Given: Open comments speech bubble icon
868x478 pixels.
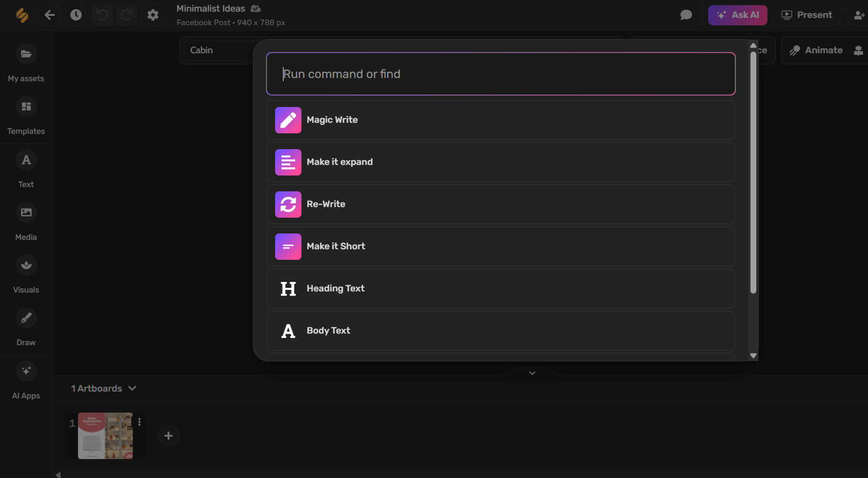Looking at the screenshot, I should [x=686, y=15].
